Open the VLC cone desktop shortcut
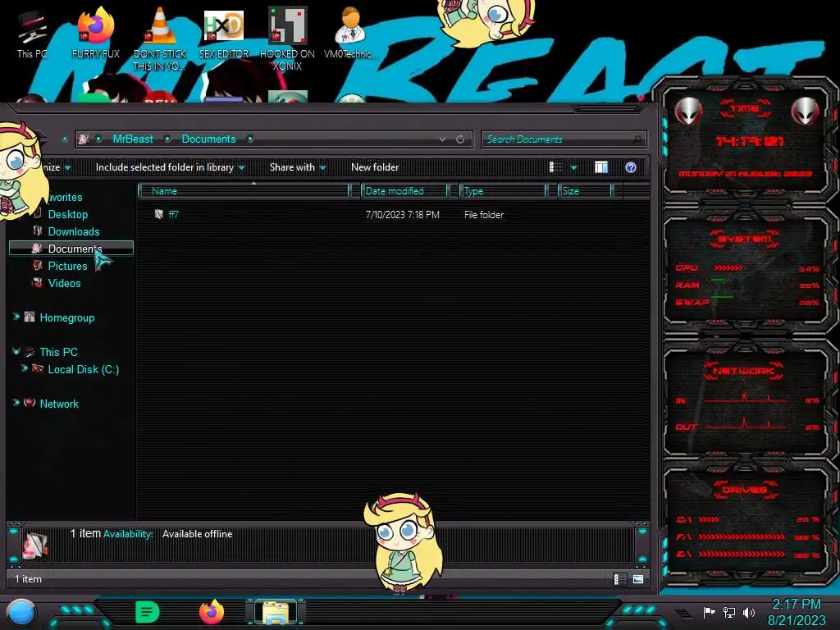840x630 pixels. click(159, 39)
